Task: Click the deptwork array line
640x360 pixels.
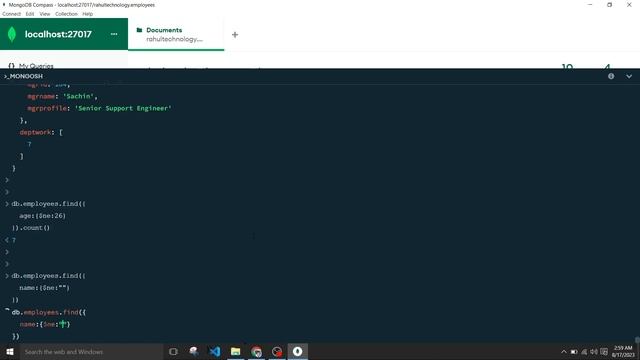Action: [41, 132]
